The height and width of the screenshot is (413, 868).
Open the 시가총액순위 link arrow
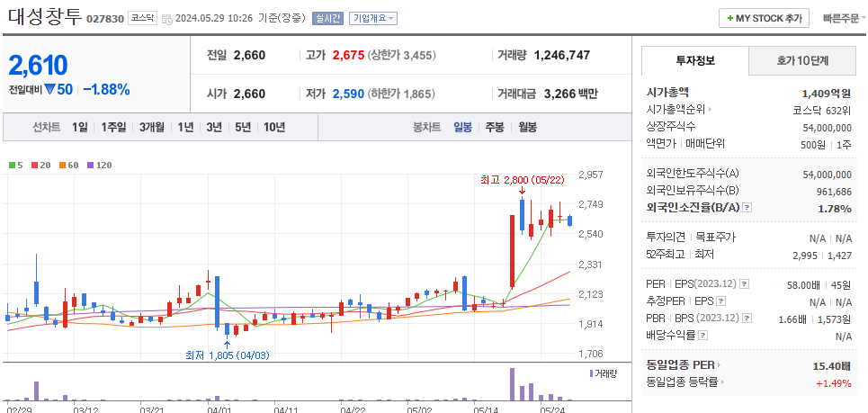click(711, 110)
